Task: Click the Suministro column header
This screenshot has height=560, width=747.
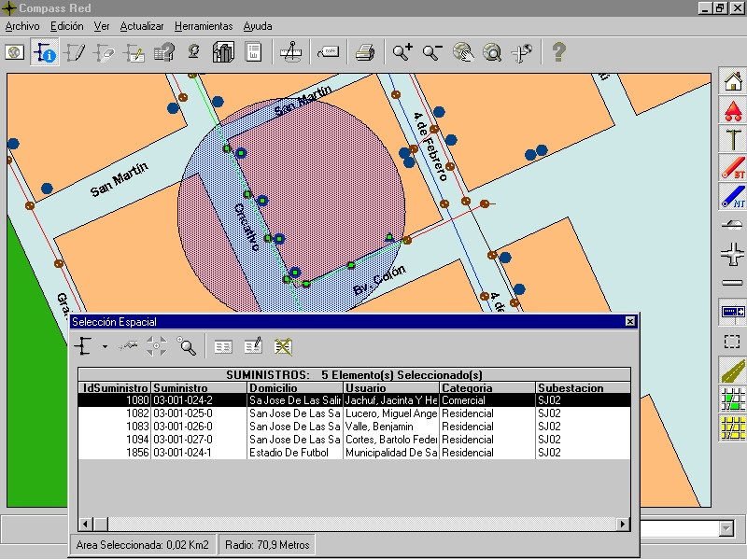Action: 199,387
